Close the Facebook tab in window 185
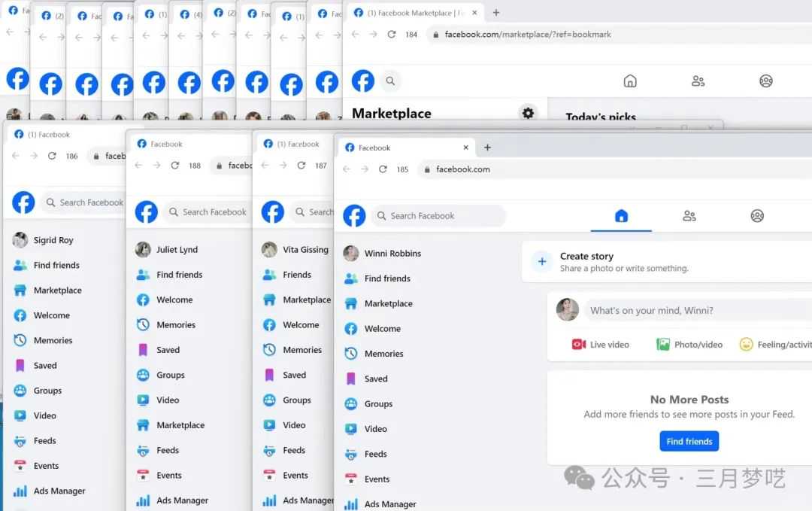Viewport: 812px width, 511px height. click(465, 148)
